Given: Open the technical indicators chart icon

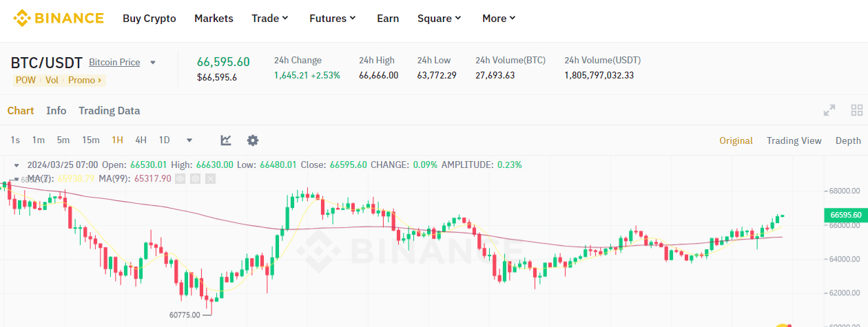Looking at the screenshot, I should [x=226, y=140].
